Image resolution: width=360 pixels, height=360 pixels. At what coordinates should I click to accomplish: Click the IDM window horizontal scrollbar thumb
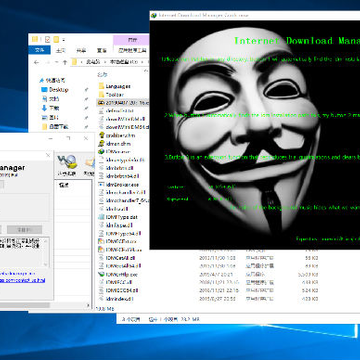point(25,305)
